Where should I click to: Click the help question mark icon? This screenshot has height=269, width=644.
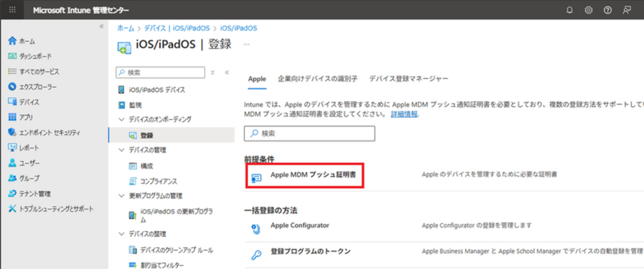[x=607, y=10]
